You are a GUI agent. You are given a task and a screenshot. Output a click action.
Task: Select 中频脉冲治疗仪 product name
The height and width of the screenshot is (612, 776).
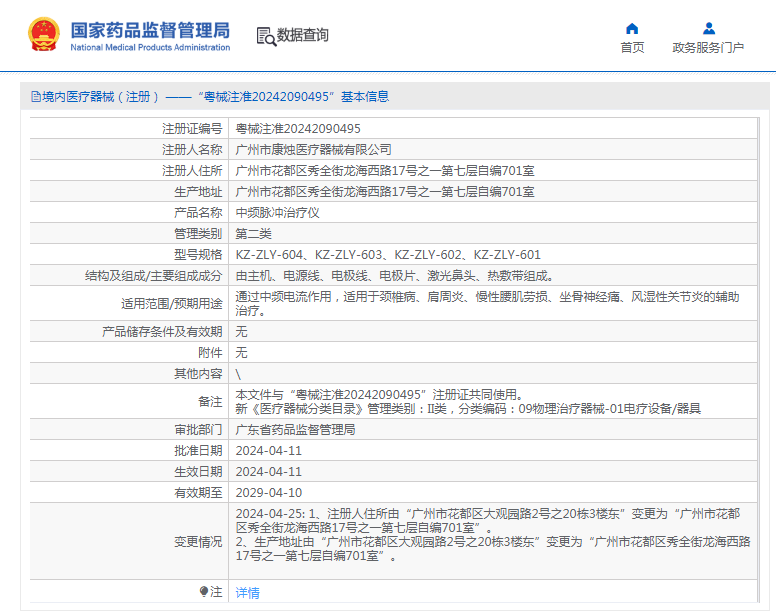point(277,213)
